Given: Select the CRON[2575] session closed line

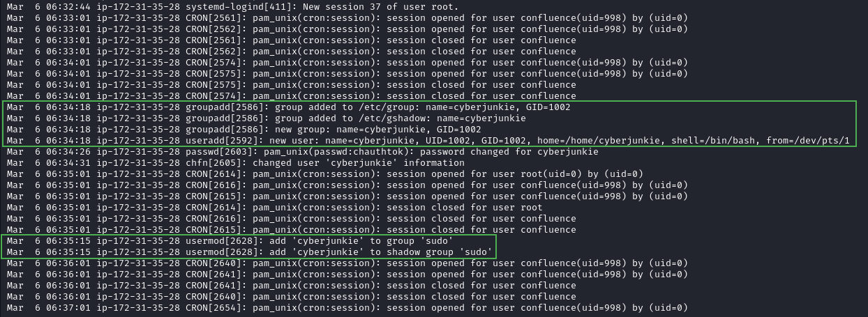Looking at the screenshot, I should (x=292, y=84).
